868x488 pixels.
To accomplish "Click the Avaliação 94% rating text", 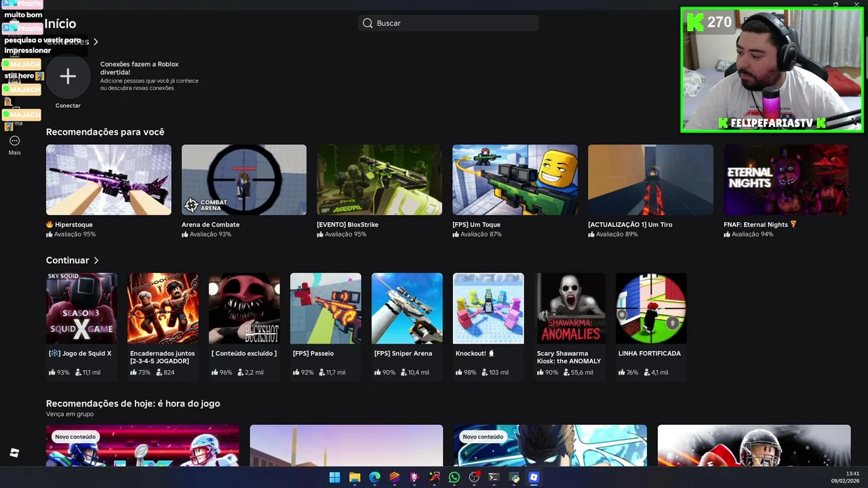I will click(x=752, y=234).
